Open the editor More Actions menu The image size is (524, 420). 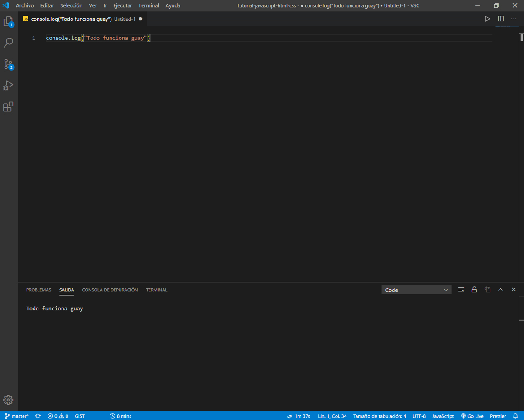click(514, 19)
